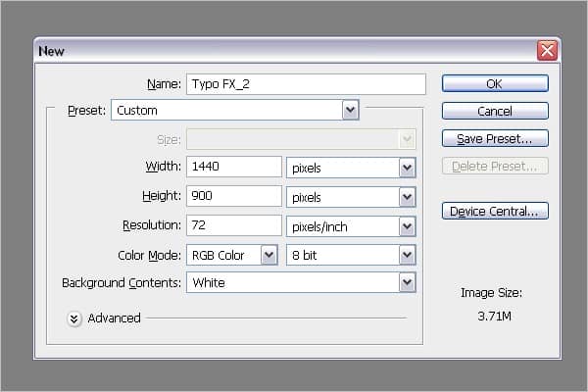Click the Resolution field showing 72
The width and height of the screenshot is (588, 392).
[234, 225]
